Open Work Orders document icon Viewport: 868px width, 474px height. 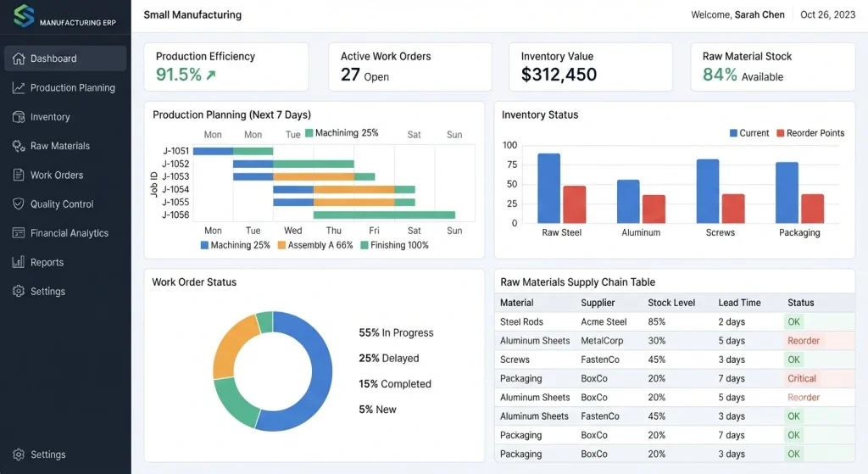click(19, 175)
